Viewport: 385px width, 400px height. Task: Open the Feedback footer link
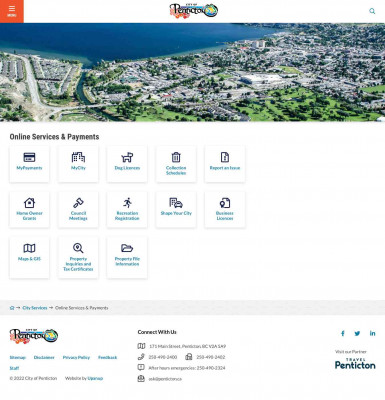[x=108, y=357]
